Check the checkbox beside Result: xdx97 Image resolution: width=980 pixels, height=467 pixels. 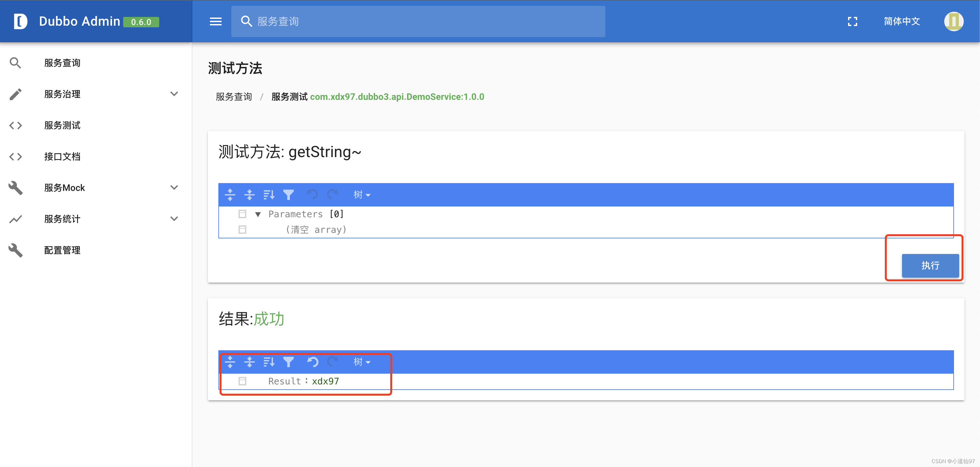(x=242, y=381)
